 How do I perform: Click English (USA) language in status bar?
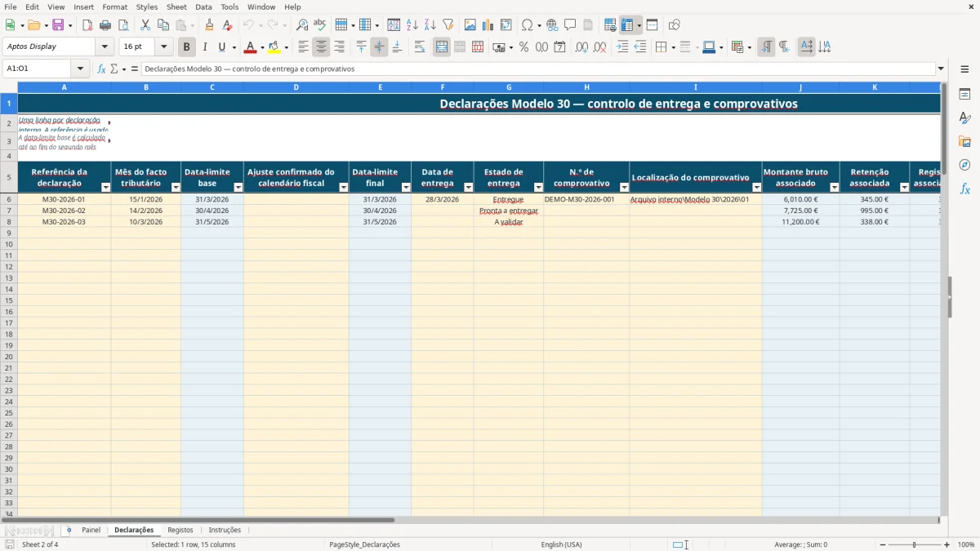[x=561, y=544]
